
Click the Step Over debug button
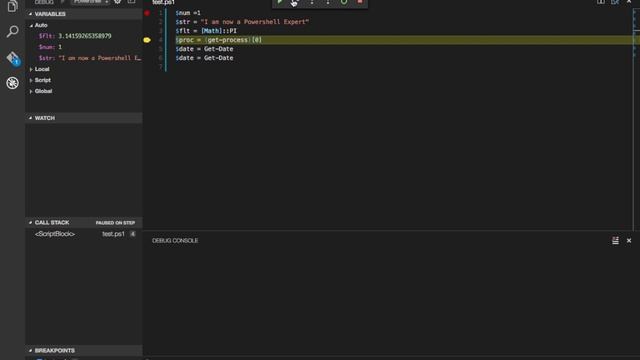tap(295, 2)
